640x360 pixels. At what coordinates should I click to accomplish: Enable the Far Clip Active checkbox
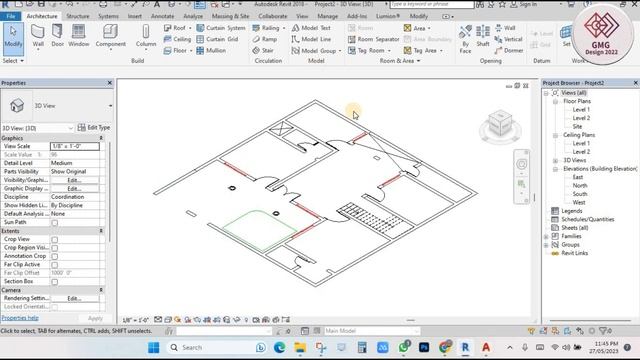[55, 265]
